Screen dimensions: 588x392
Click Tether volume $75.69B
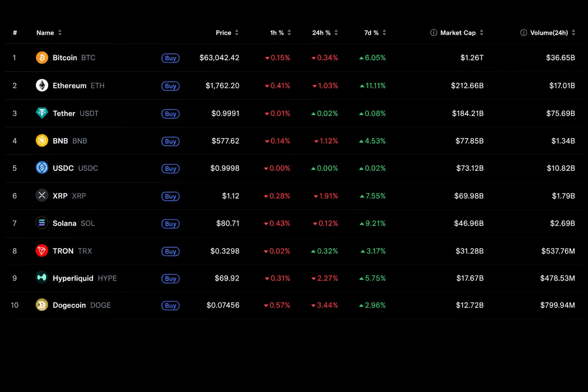(561, 113)
